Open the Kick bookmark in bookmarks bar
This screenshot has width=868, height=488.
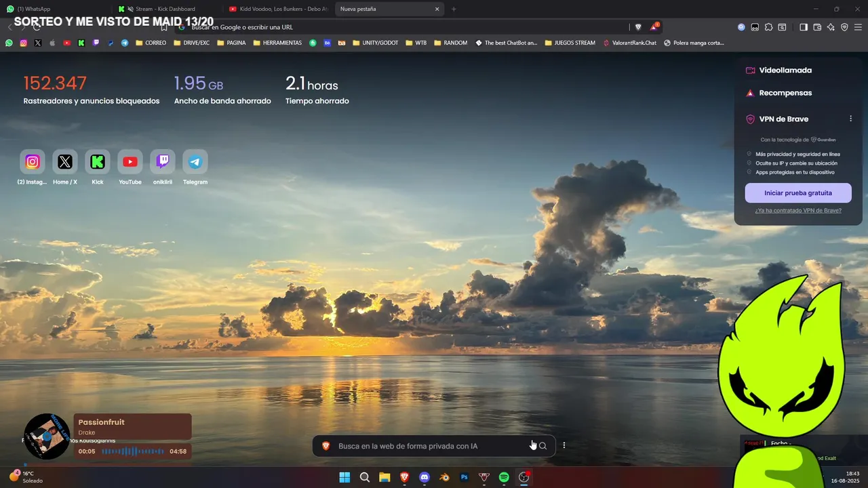pos(81,43)
